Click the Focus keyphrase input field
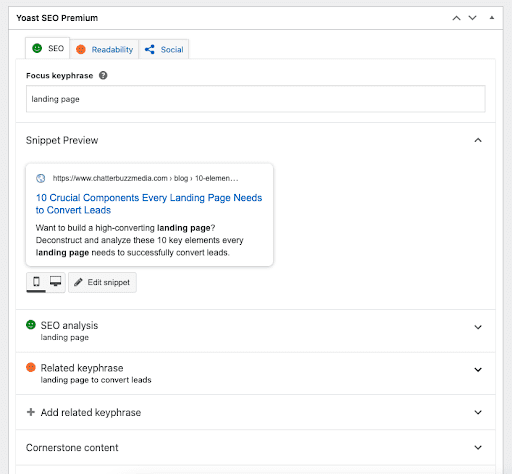The width and height of the screenshot is (512, 474). coord(256,99)
